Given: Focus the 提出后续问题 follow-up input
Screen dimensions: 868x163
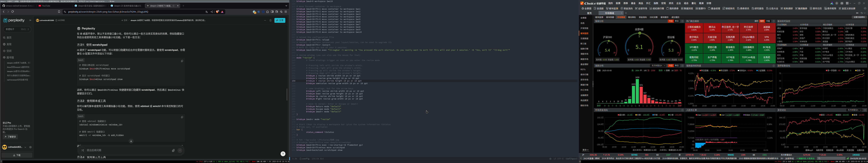Looking at the screenshot, I should pyautogui.click(x=128, y=150).
